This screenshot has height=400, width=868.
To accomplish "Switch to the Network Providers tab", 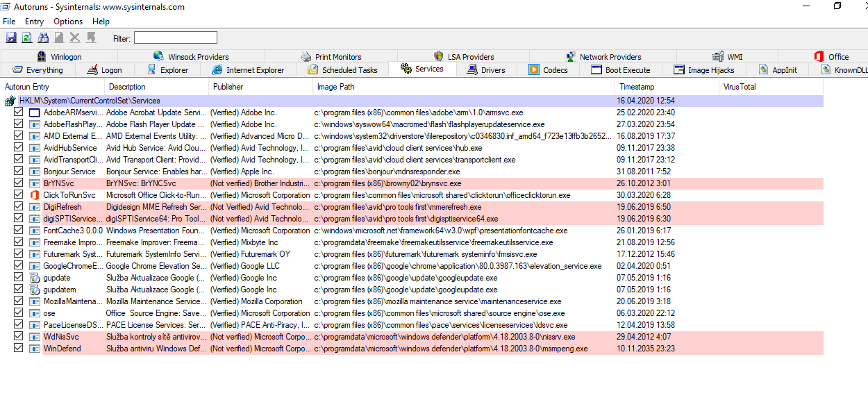I will (603, 57).
